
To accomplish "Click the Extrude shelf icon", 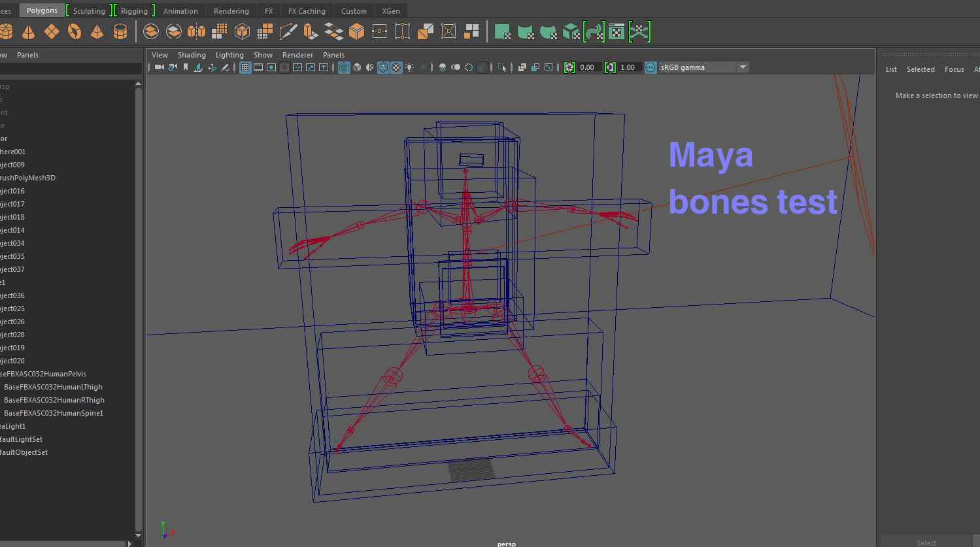I will click(x=311, y=31).
